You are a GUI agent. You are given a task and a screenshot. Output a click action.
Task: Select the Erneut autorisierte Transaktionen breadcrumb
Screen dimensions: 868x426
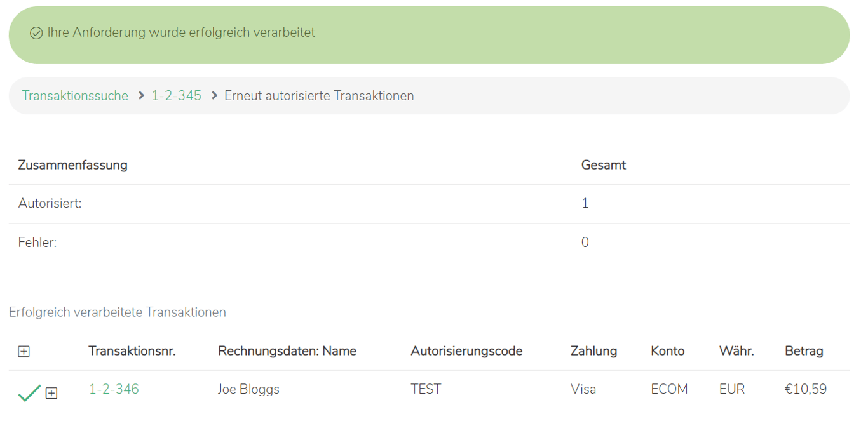[319, 96]
